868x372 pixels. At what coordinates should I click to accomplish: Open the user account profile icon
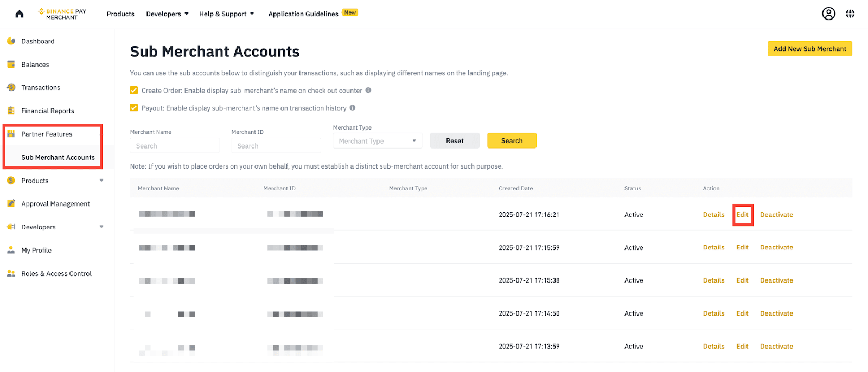[x=828, y=14]
